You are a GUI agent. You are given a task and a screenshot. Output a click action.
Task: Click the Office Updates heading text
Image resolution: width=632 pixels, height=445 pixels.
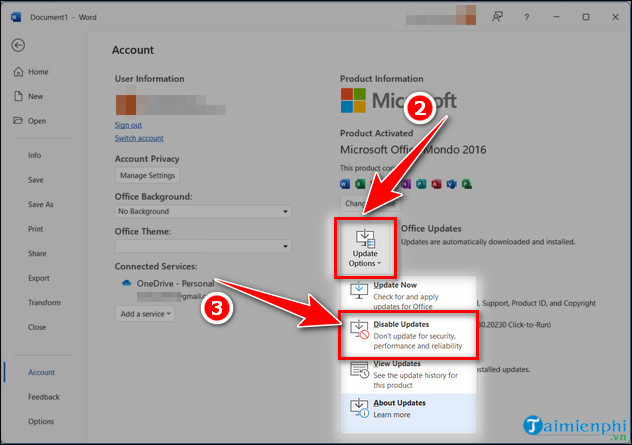[x=431, y=229]
